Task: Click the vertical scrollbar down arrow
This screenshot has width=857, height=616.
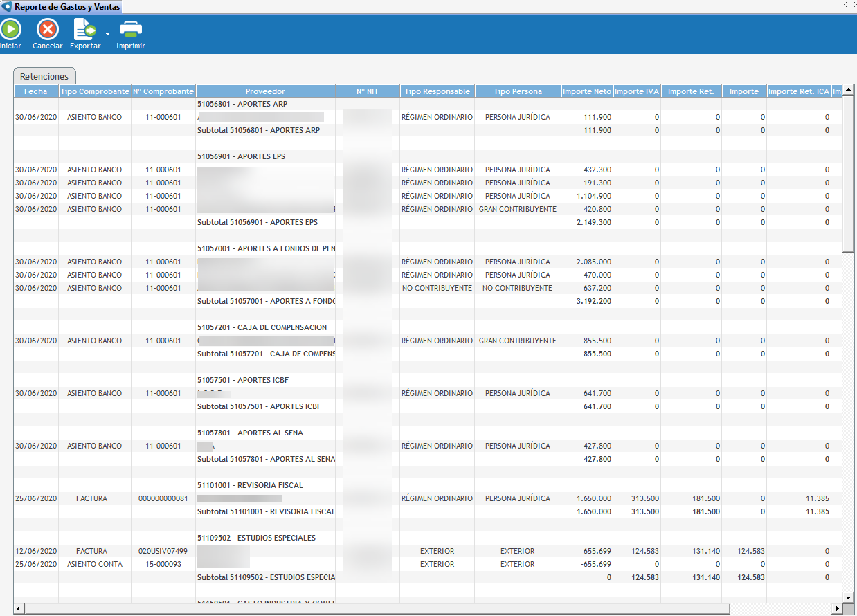Action: pyautogui.click(x=849, y=597)
